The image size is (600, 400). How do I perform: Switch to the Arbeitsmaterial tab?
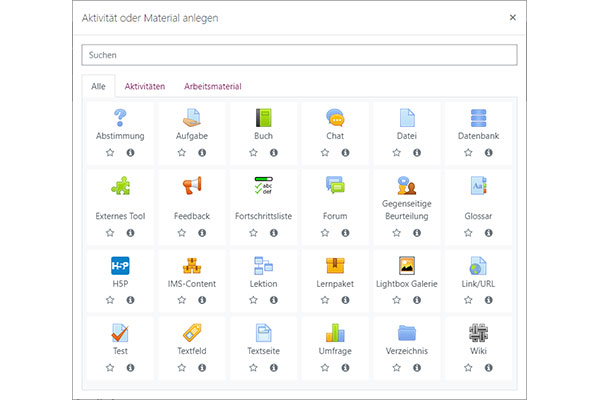pyautogui.click(x=212, y=87)
